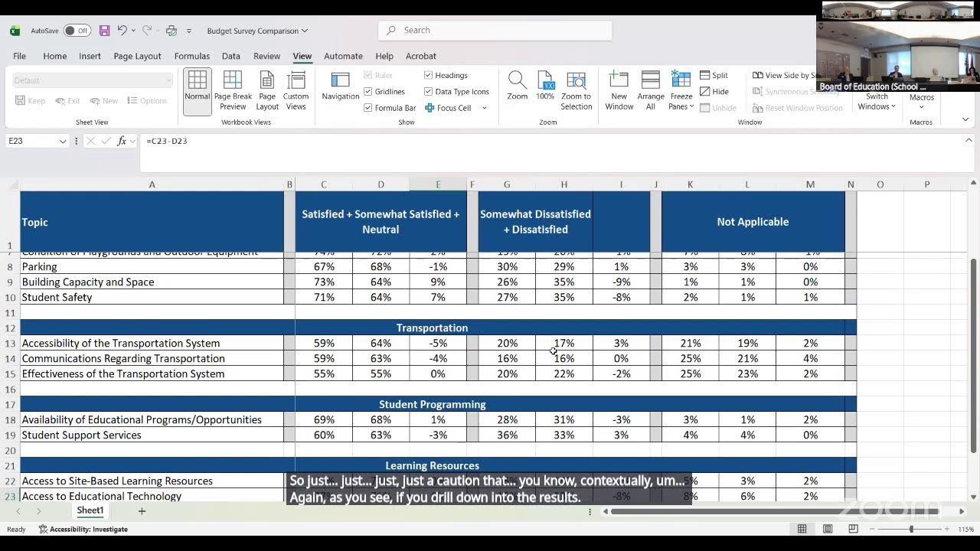Open a New Window
The image size is (980, 551).
619,91
